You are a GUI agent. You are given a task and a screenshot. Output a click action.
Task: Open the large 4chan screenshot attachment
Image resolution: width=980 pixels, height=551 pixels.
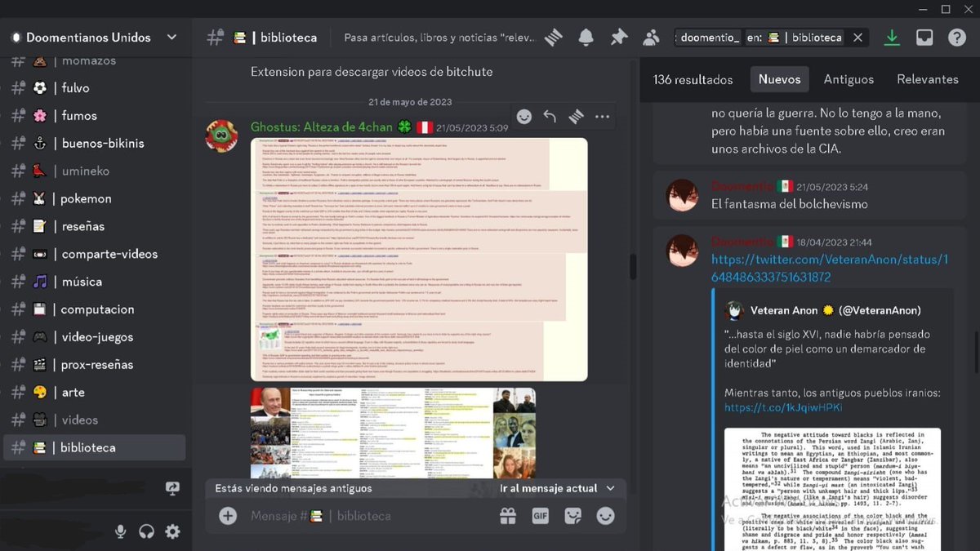(x=419, y=260)
